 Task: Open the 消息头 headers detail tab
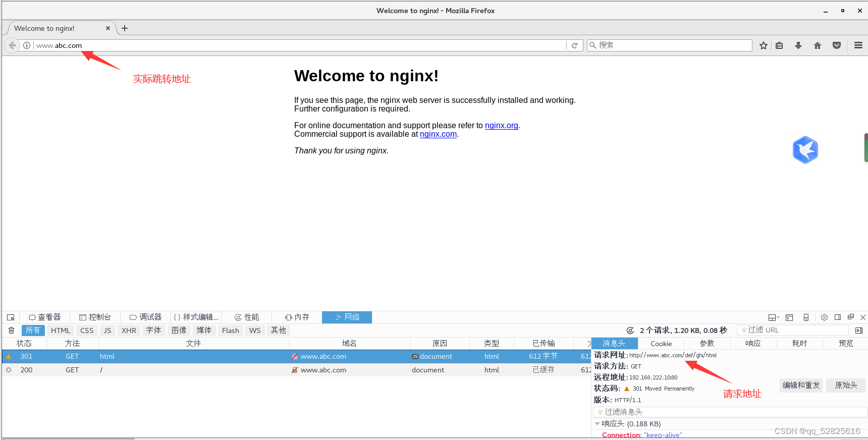point(614,343)
